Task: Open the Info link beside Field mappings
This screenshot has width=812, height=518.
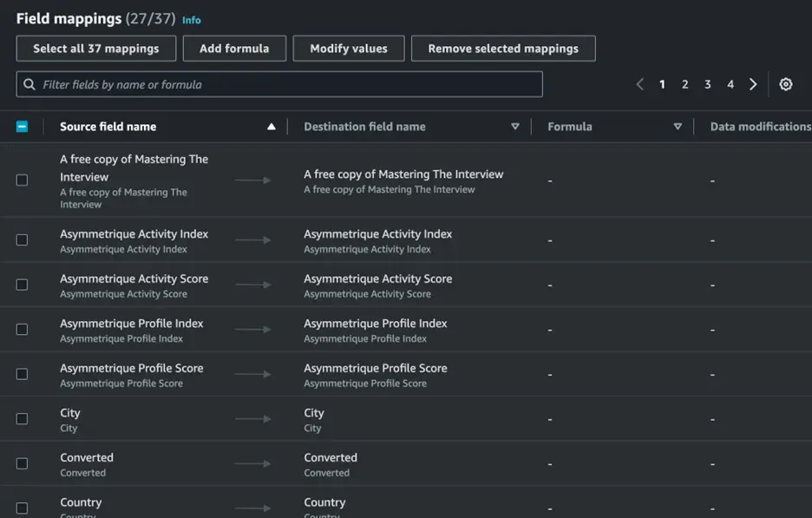Action: point(191,20)
